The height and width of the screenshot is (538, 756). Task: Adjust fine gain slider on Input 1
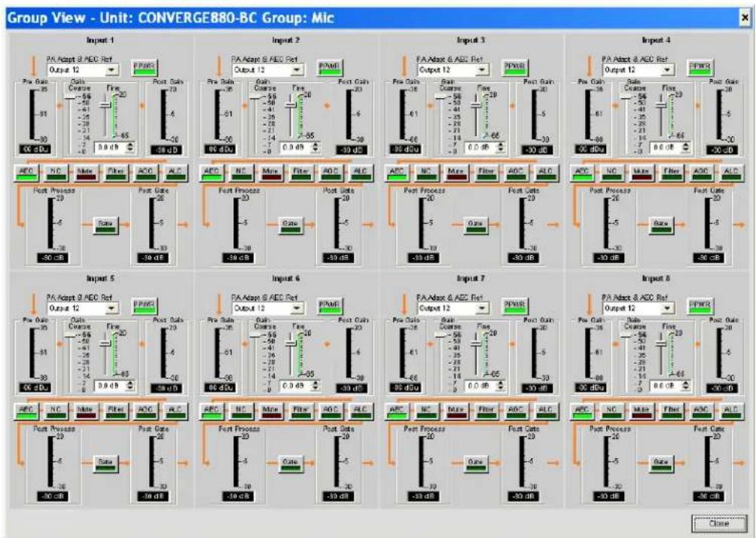click(x=105, y=105)
